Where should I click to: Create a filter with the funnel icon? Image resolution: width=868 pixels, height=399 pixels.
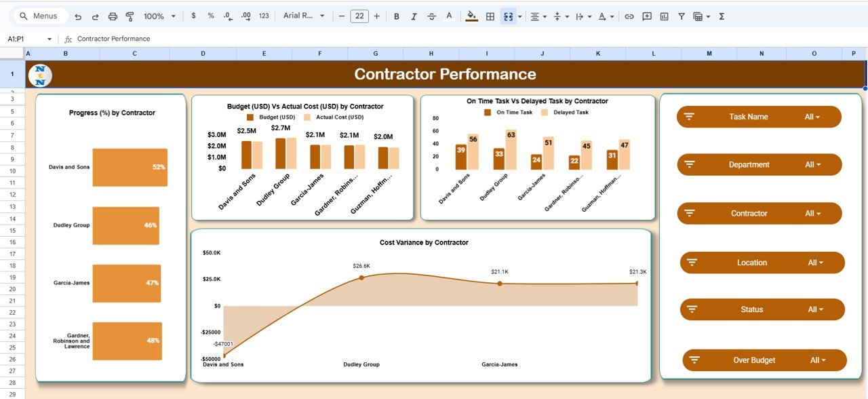(x=681, y=16)
